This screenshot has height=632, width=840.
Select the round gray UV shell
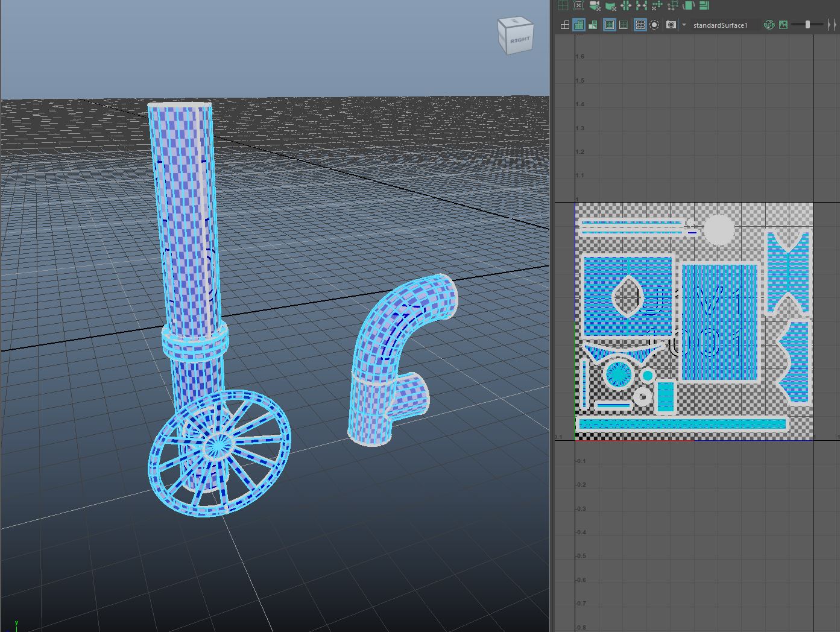[719, 230]
